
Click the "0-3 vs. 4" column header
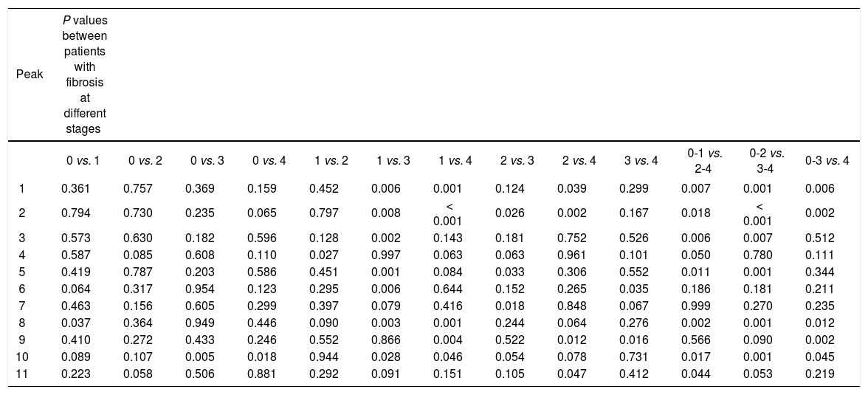[827, 161]
